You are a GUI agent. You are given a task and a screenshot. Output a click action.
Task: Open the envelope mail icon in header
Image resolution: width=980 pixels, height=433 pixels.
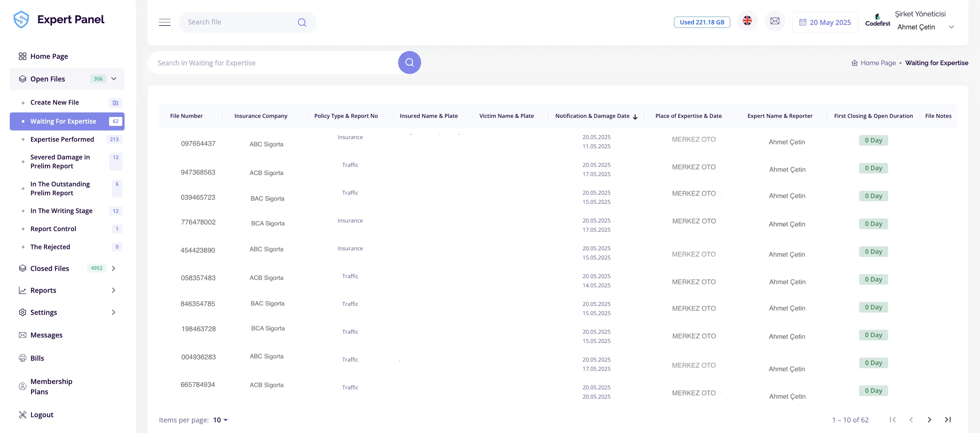[775, 21]
